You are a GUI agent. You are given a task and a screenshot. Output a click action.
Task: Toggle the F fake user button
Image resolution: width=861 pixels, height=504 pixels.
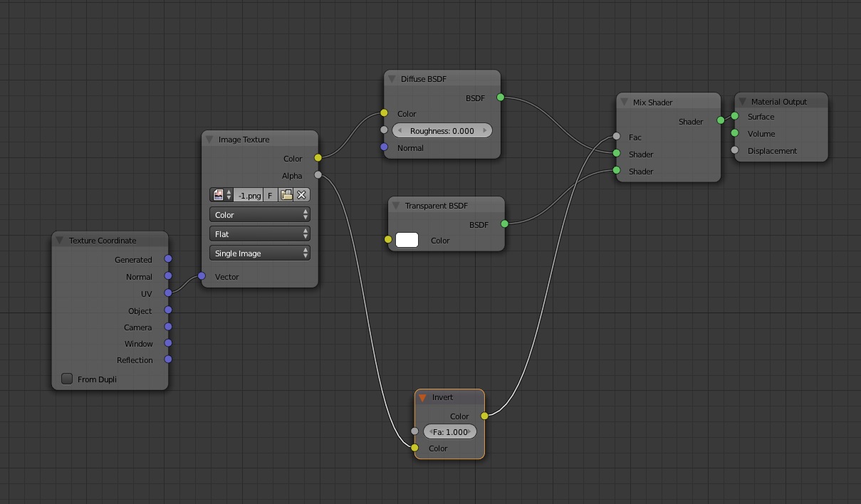click(270, 195)
